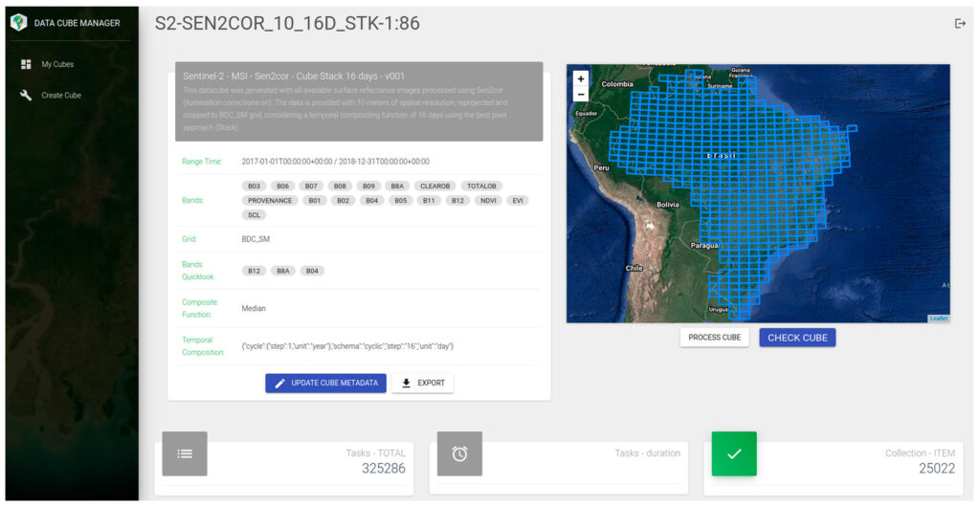Image resolution: width=980 pixels, height=506 pixels.
Task: Click the range time value text
Action: point(336,161)
